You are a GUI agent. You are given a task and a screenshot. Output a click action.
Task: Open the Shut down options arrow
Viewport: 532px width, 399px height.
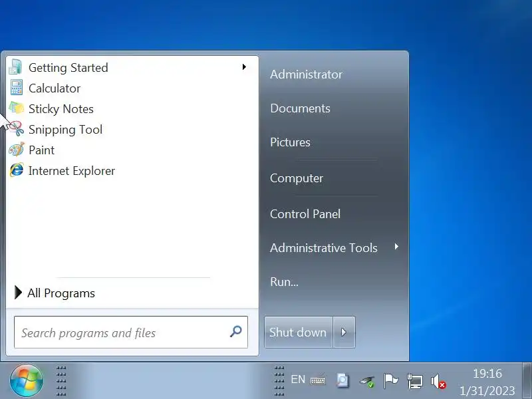[344, 332]
